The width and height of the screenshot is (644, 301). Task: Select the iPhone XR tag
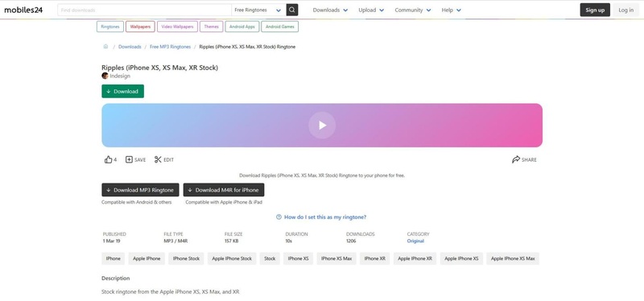(x=375, y=258)
